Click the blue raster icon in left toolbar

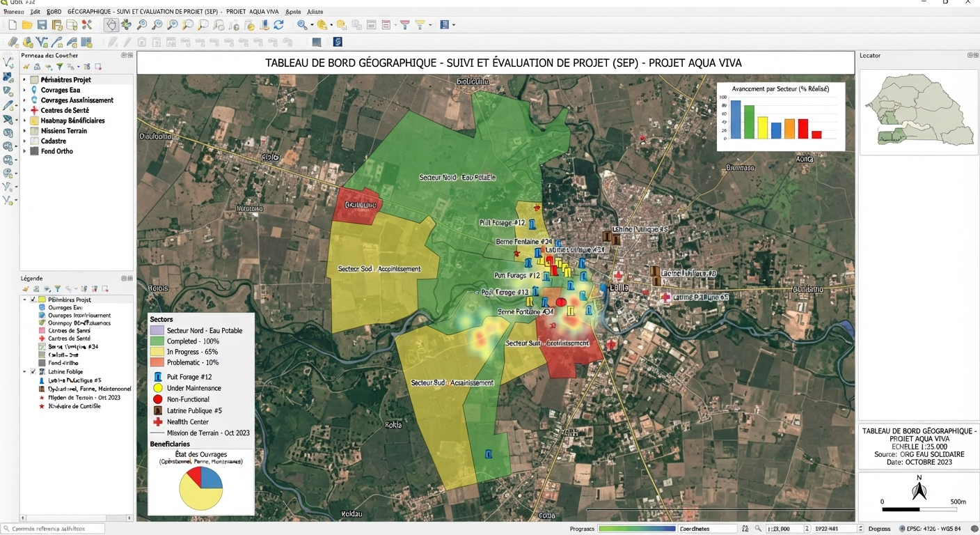click(8, 77)
